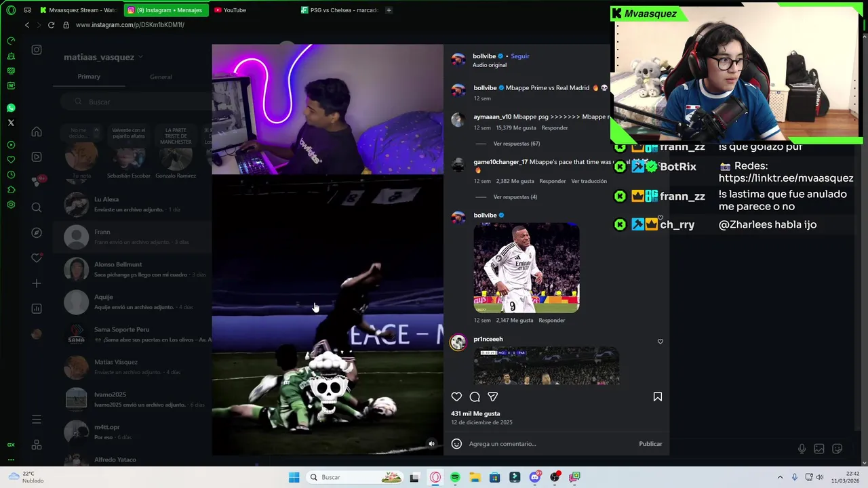Click the 'Agrega un comentario' field

pyautogui.click(x=551, y=444)
